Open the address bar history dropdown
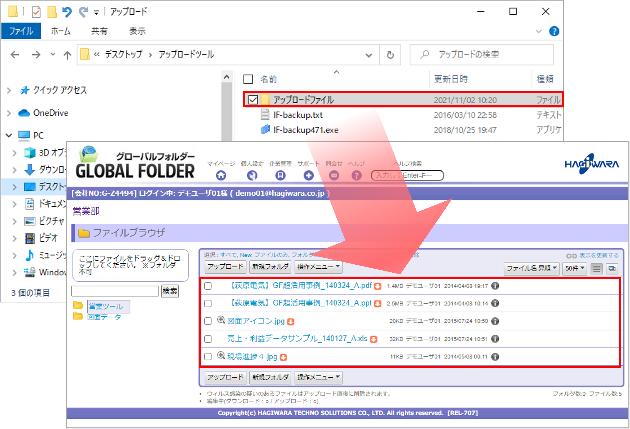The image size is (630, 429). point(368,55)
